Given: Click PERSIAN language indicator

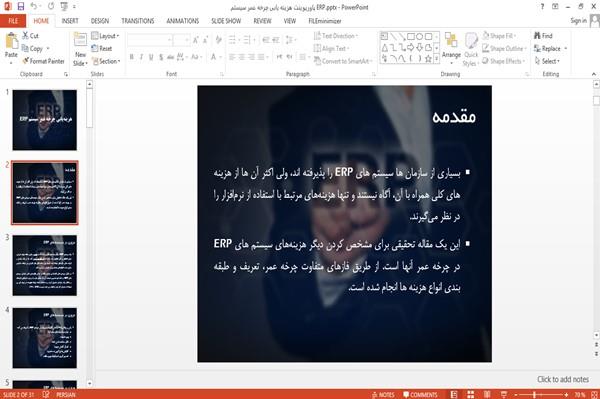Looking at the screenshot, I should point(66,395).
